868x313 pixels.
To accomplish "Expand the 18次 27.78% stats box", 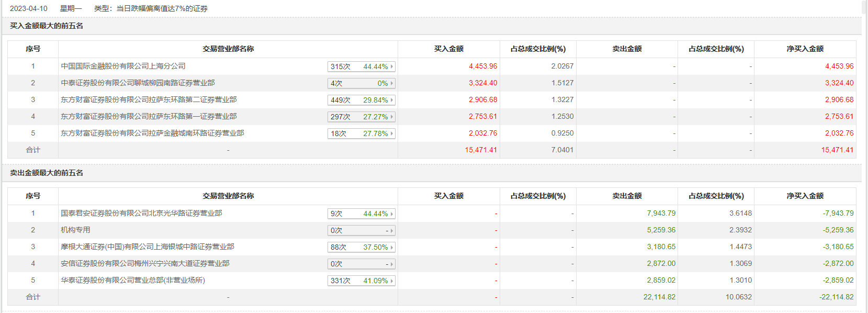I will [x=361, y=133].
